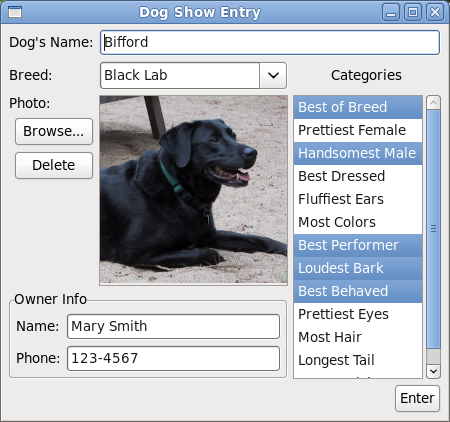This screenshot has height=422, width=450.
Task: Choose Longest Tail in the categories list
Action: (x=358, y=360)
